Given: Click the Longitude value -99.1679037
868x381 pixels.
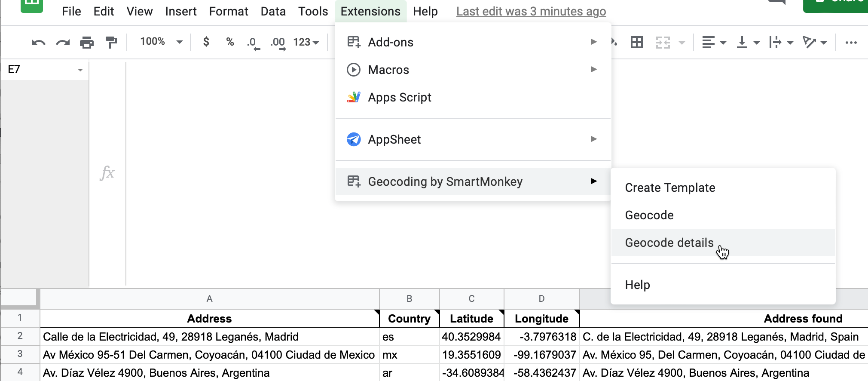Looking at the screenshot, I should point(542,355).
